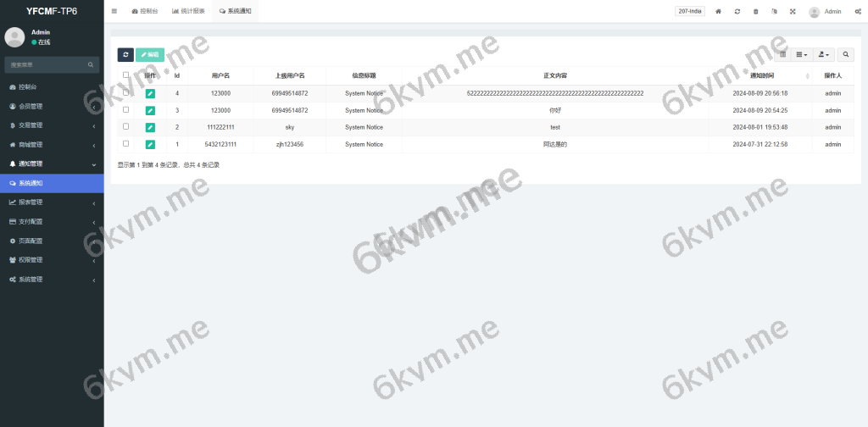Open the export data dropdown
Image resolution: width=868 pixels, height=427 pixels.
pos(823,54)
